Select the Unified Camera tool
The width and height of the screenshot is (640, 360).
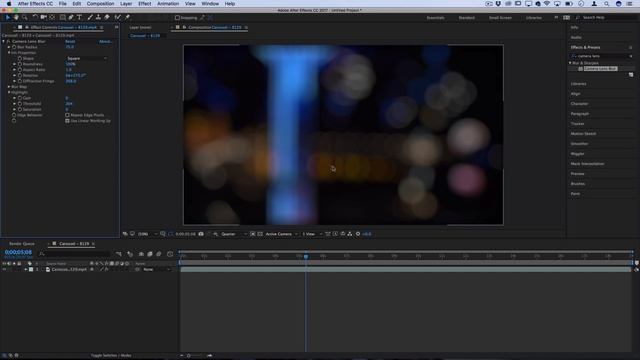[x=43, y=18]
